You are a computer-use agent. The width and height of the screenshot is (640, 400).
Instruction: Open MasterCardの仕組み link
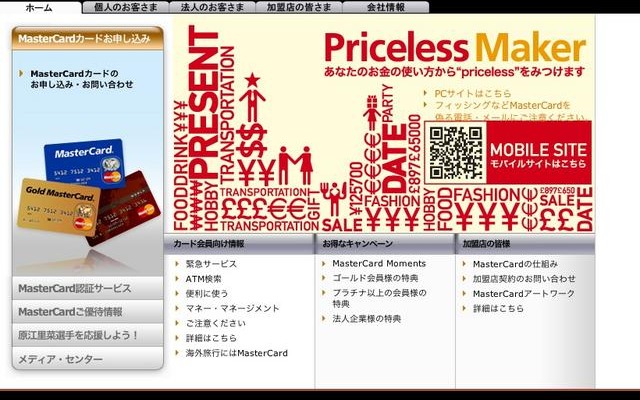click(x=515, y=264)
